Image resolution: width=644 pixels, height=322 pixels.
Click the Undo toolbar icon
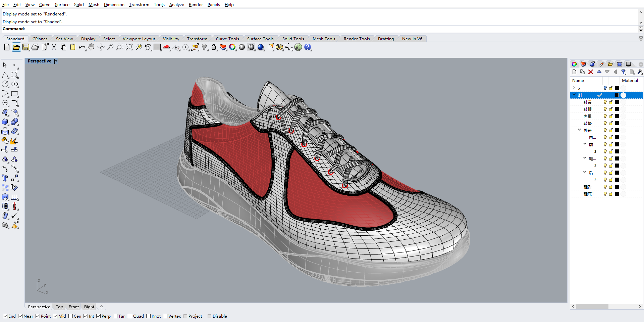point(82,47)
